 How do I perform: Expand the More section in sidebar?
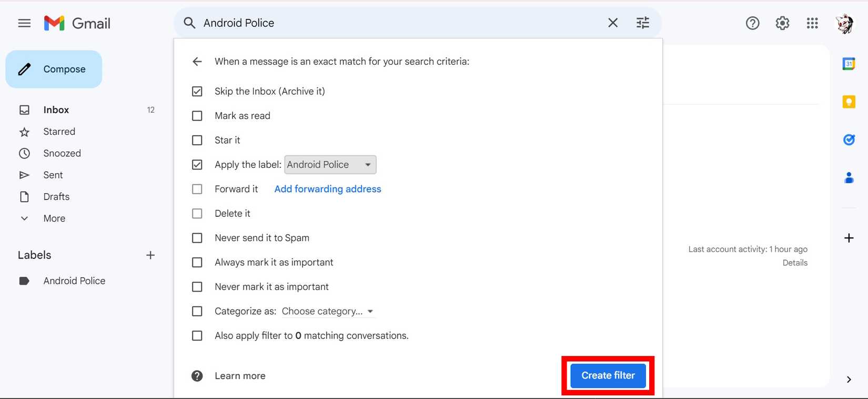[x=54, y=218]
